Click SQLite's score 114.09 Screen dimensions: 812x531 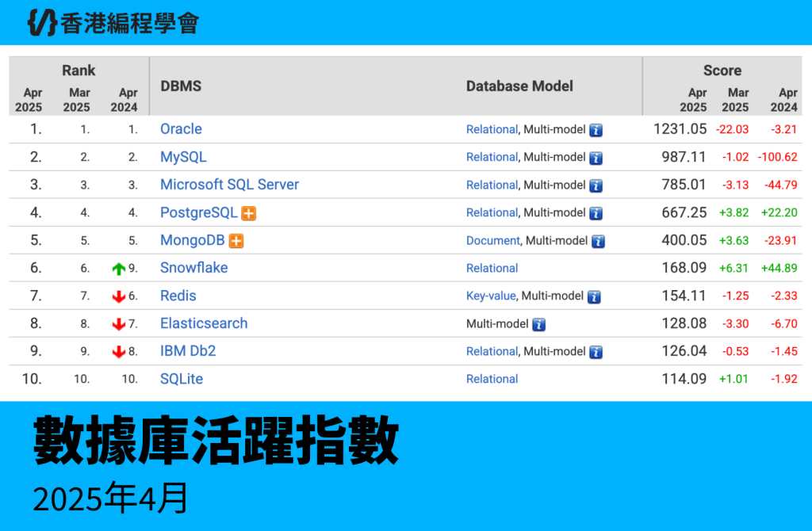pyautogui.click(x=684, y=379)
